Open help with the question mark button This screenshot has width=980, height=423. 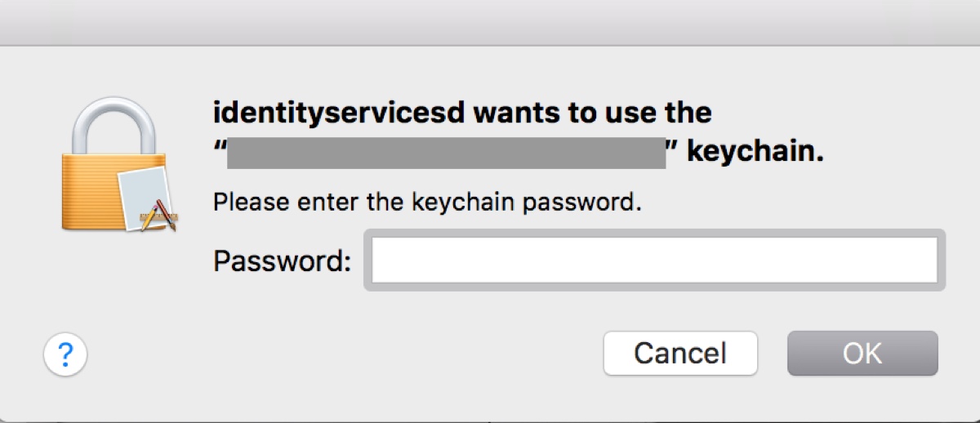65,355
